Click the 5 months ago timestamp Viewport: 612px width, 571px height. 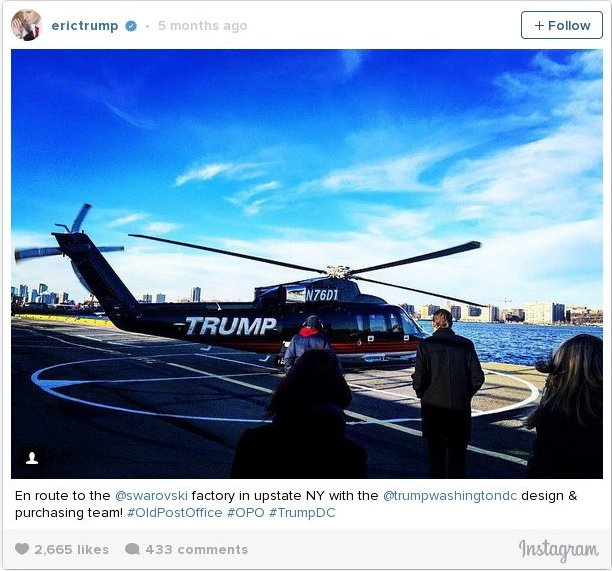[203, 26]
